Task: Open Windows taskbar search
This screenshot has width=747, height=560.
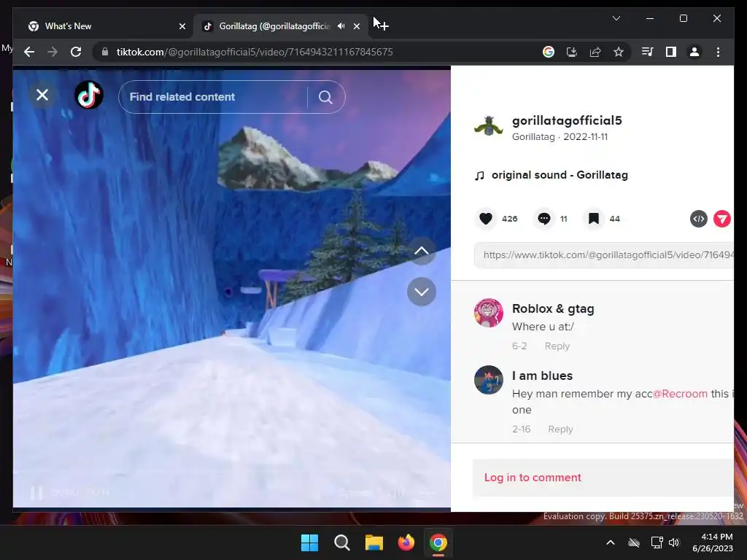Action: coord(341,542)
